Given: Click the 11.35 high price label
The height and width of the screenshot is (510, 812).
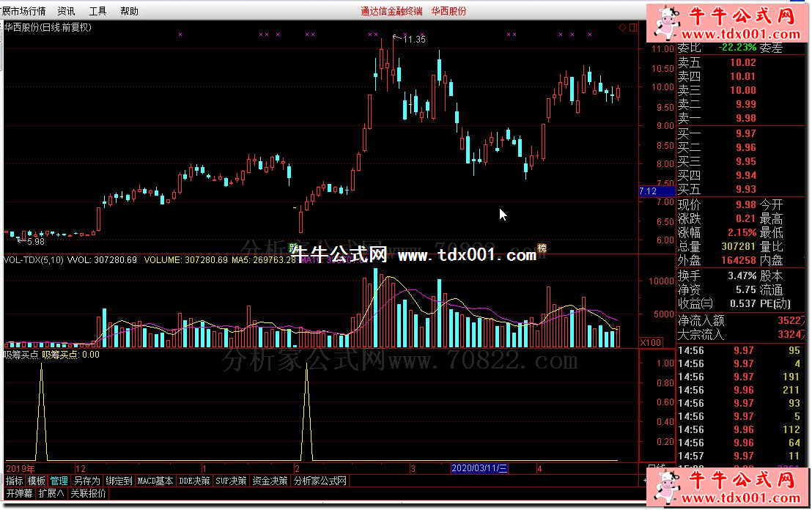Looking at the screenshot, I should 414,40.
